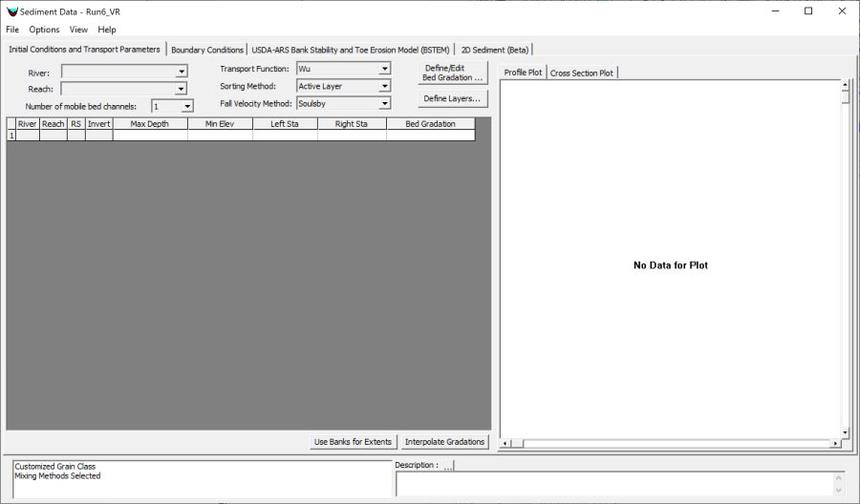The image size is (860, 504).
Task: Expand the Reach dropdown
Action: coord(181,89)
